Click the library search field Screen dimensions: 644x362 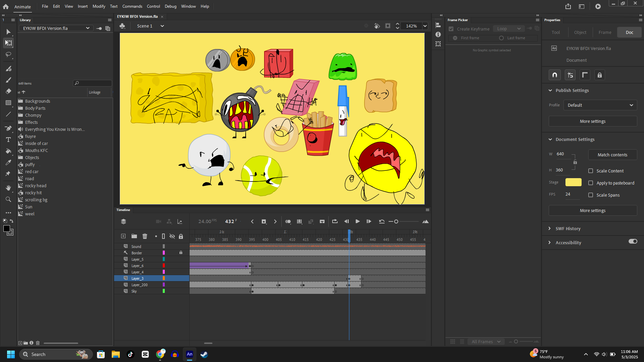point(92,83)
